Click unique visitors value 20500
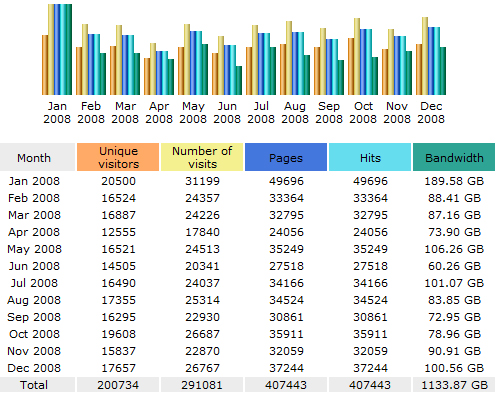The width and height of the screenshot is (500, 396). (118, 181)
